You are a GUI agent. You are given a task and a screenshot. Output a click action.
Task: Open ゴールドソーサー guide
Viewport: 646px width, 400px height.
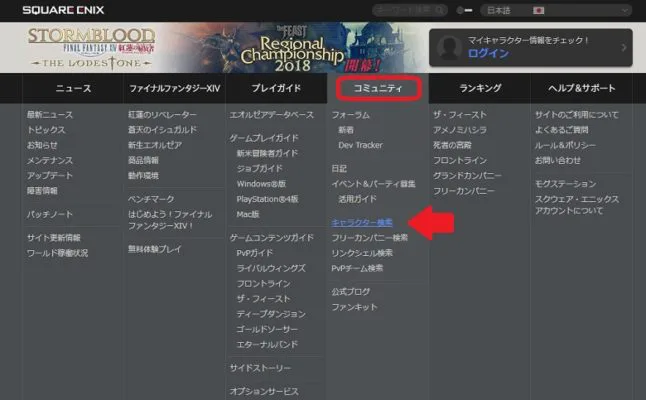[267, 329]
